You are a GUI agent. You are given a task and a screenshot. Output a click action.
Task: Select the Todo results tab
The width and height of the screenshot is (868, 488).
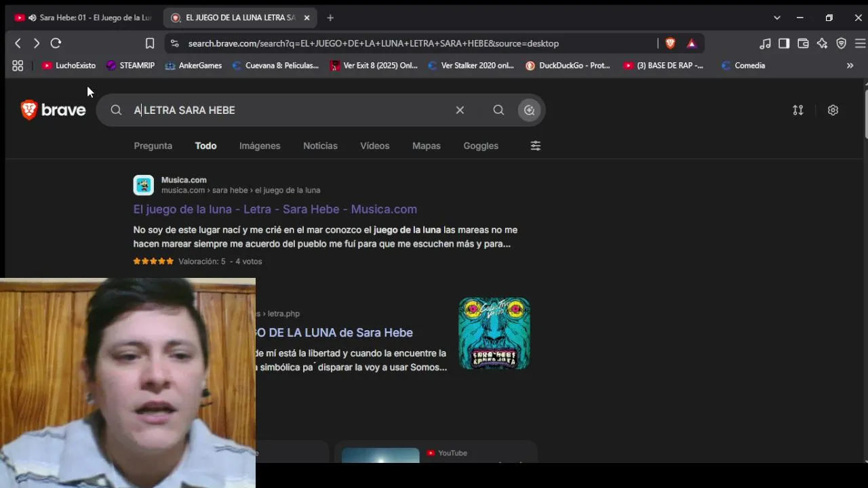point(205,146)
